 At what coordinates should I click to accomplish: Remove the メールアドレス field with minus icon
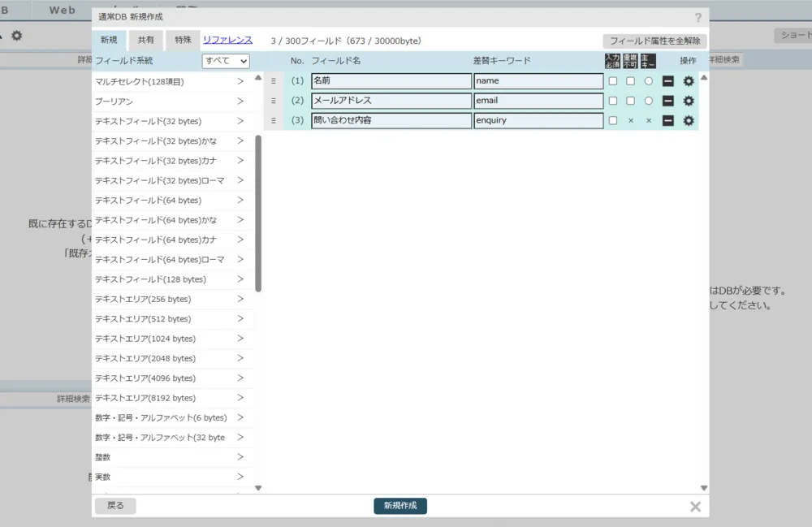point(668,101)
